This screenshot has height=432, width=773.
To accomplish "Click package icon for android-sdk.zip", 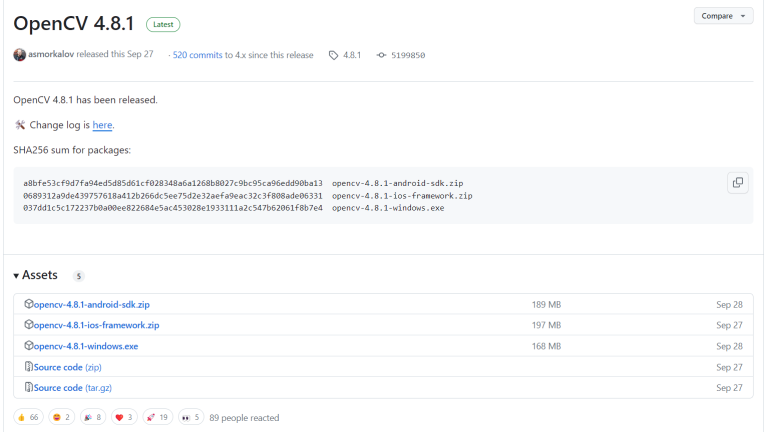I will [x=29, y=304].
